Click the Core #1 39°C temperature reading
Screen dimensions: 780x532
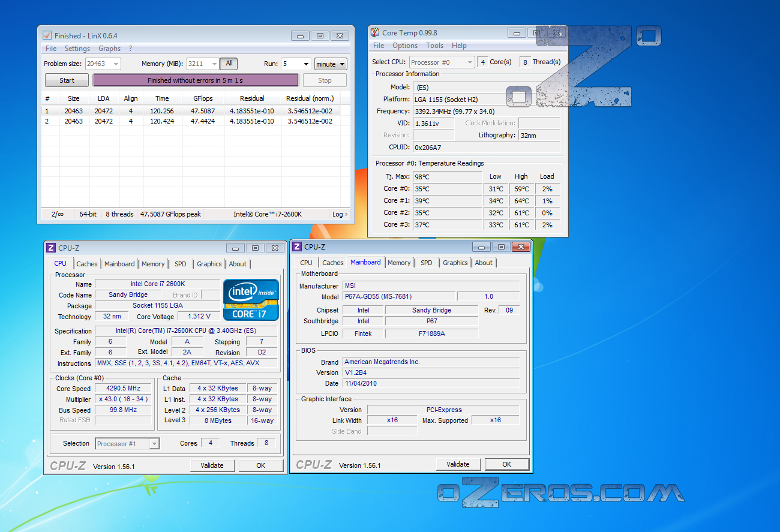[447, 201]
